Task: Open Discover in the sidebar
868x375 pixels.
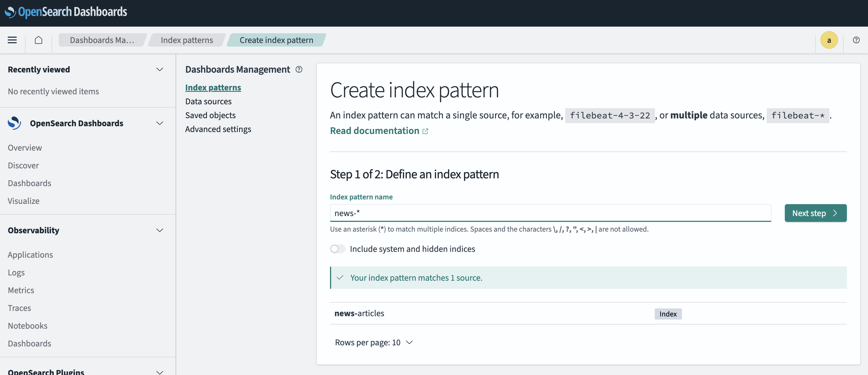Action: coord(23,165)
